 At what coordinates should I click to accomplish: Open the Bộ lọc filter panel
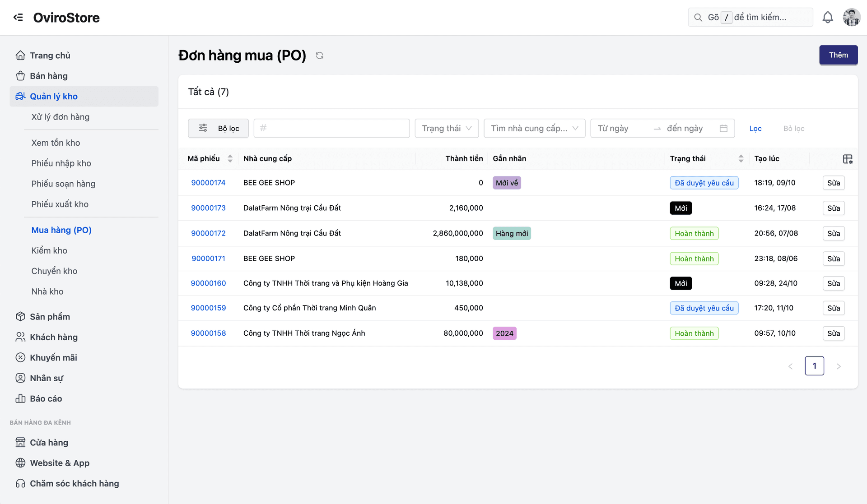coord(219,129)
